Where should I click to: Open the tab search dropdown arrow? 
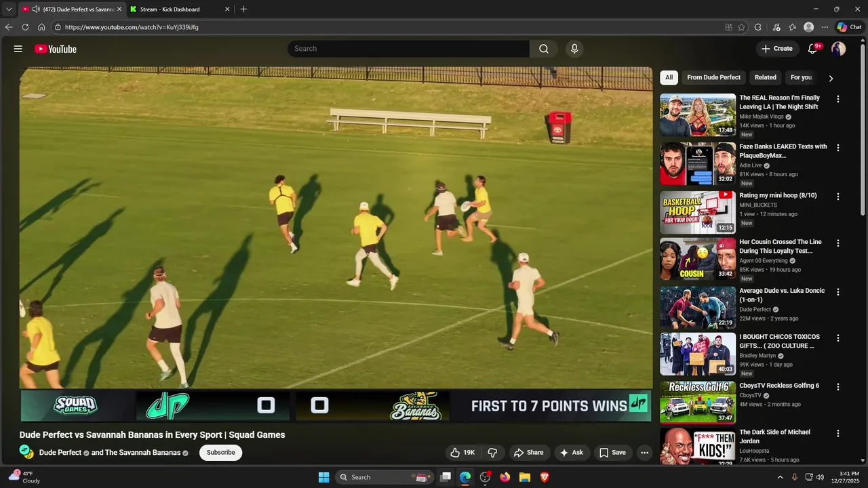coord(9,9)
